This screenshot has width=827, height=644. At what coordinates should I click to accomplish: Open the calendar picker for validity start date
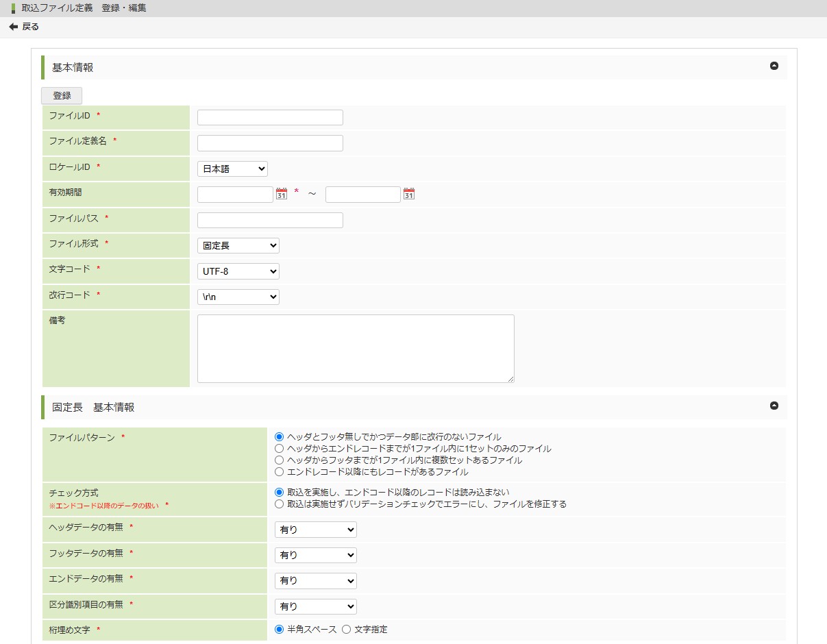click(282, 195)
